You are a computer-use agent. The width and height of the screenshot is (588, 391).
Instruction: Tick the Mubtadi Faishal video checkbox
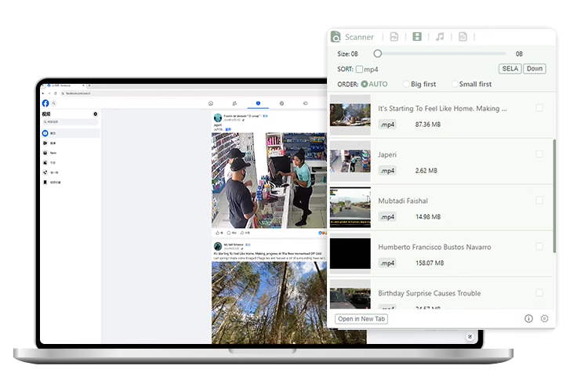tap(539, 200)
